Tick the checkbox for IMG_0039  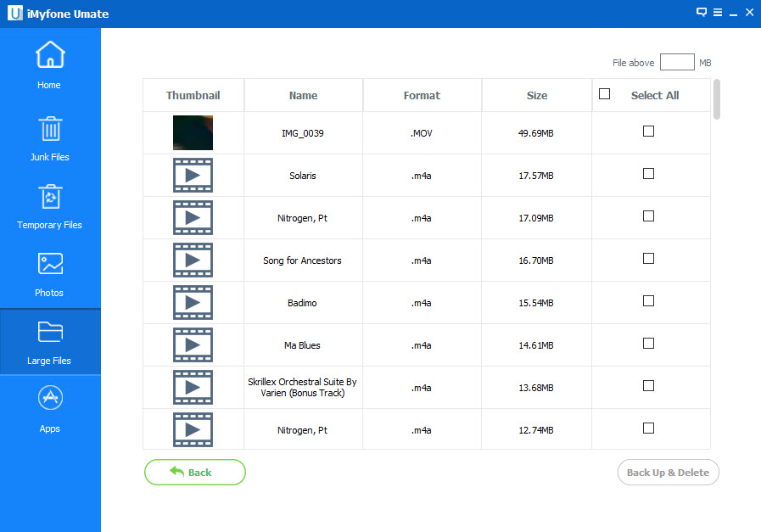coord(648,132)
